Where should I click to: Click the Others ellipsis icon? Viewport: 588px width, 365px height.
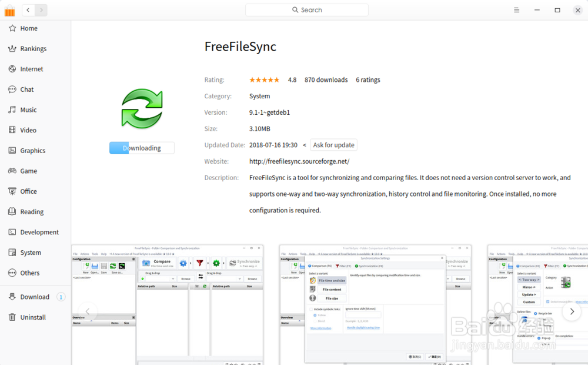pyautogui.click(x=12, y=273)
